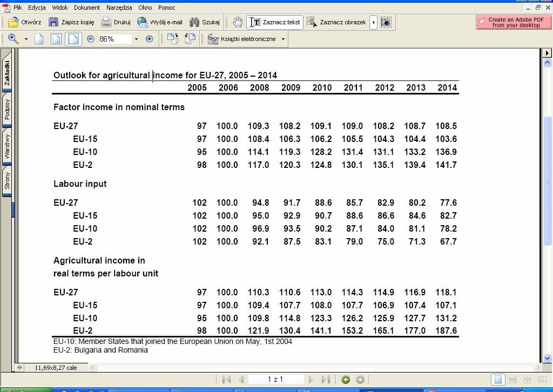Select the zoom-in magnifier tool
Viewport: 553px width, 392px height.
point(14,39)
